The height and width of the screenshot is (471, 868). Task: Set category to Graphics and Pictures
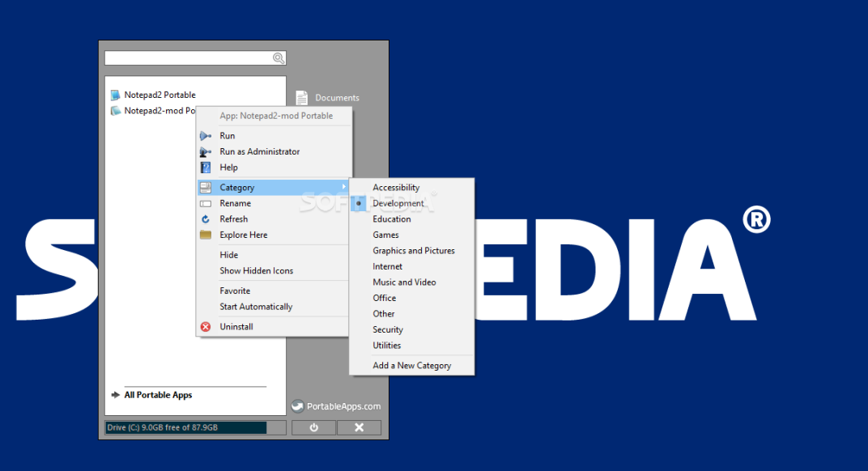(412, 251)
